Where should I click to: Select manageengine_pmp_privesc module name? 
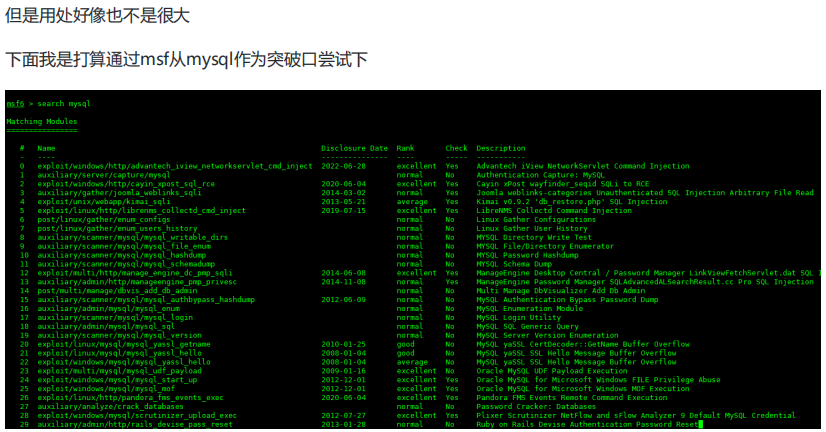tap(137, 282)
